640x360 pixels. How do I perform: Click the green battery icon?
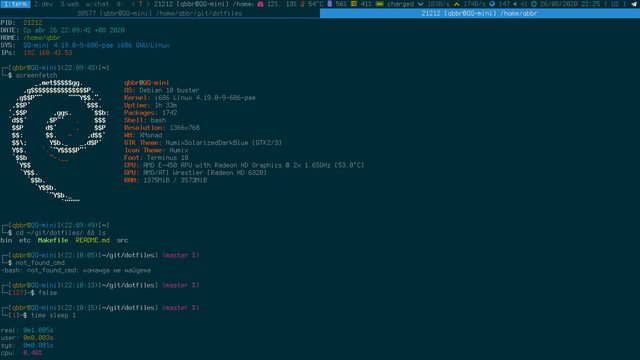click(380, 4)
